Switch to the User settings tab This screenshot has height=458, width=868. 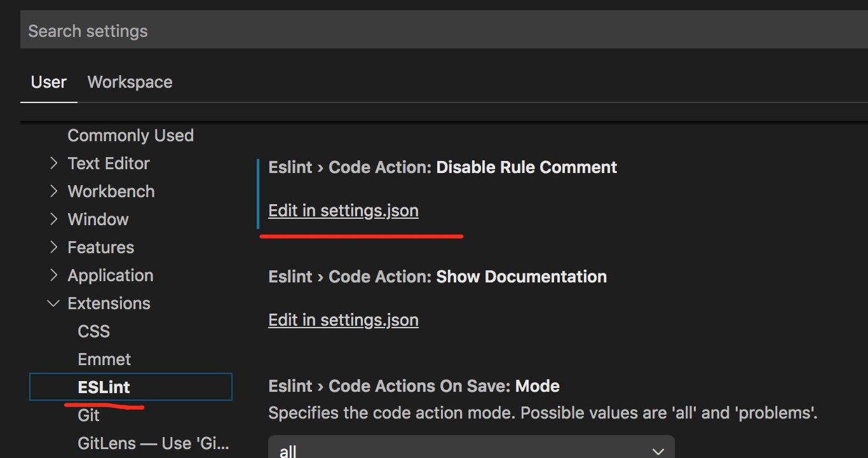[49, 82]
